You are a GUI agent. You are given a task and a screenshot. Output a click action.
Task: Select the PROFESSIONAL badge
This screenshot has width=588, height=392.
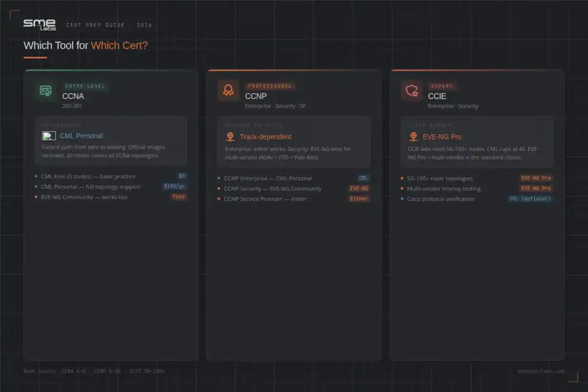coord(270,86)
